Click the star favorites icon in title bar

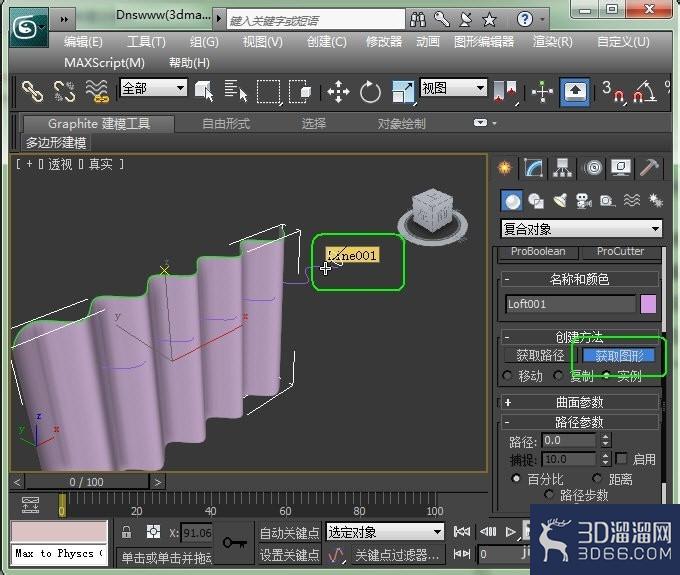coord(489,19)
